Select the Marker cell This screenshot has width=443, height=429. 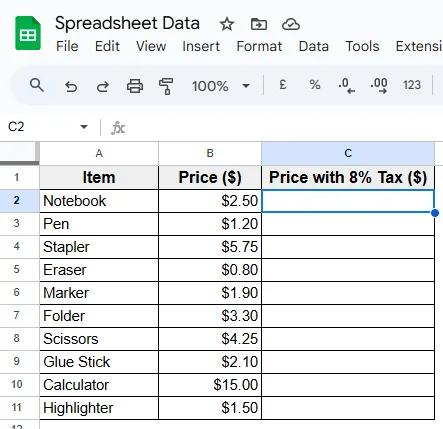[99, 293]
